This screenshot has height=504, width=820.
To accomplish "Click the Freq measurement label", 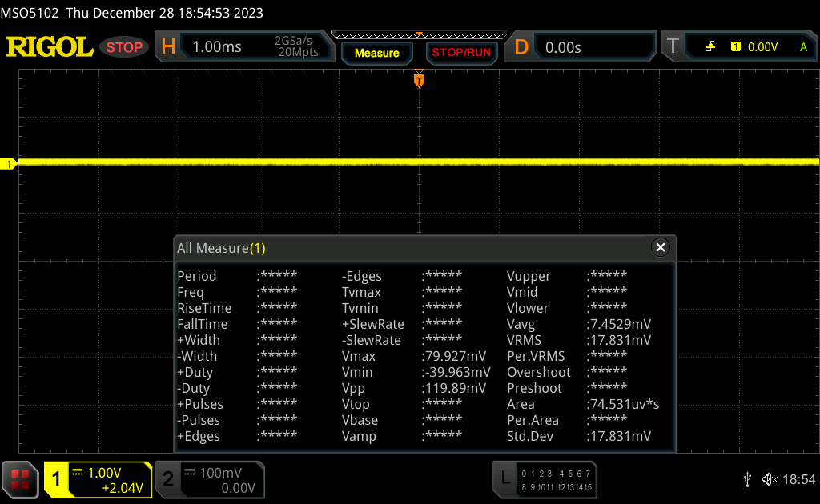I will 191,292.
